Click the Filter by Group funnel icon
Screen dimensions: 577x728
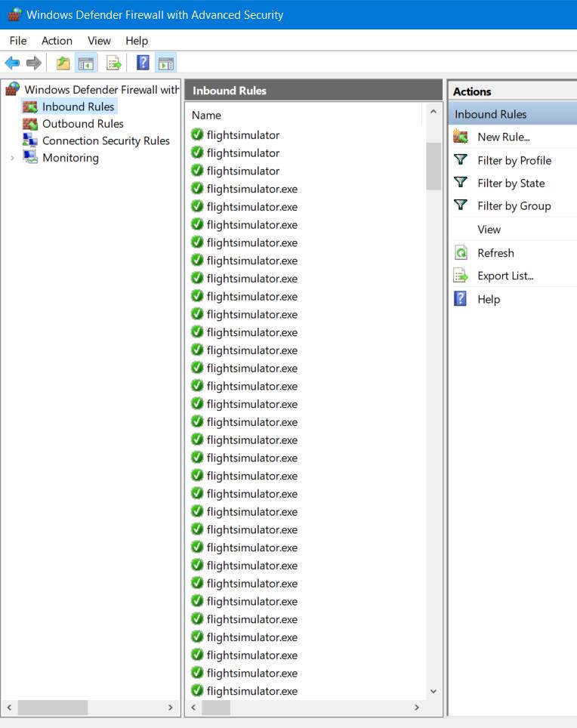coord(461,205)
